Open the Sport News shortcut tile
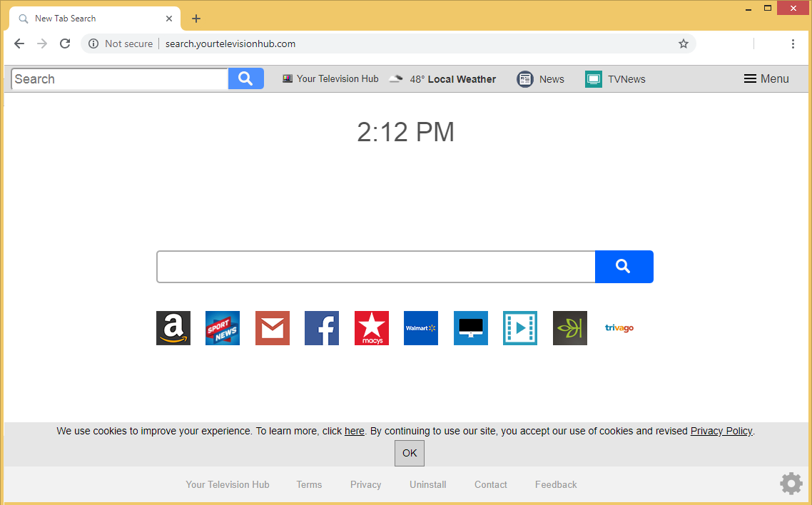Viewport: 812px width, 505px height. [223, 328]
